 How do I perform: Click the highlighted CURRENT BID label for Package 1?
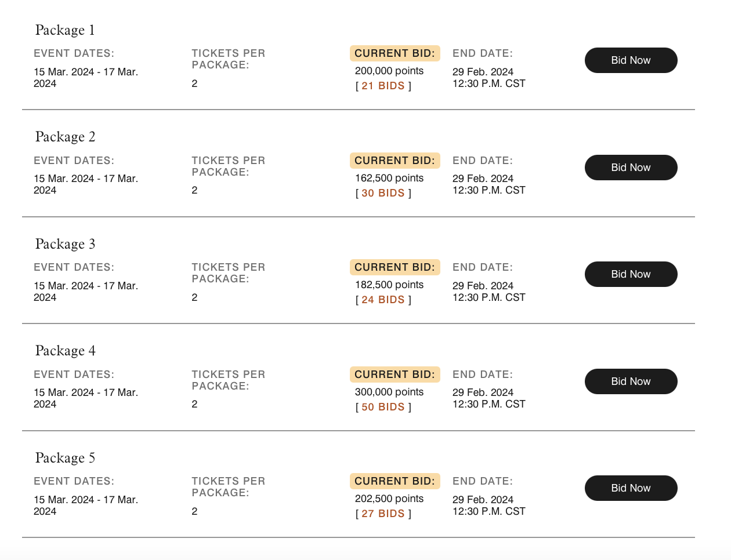(395, 53)
